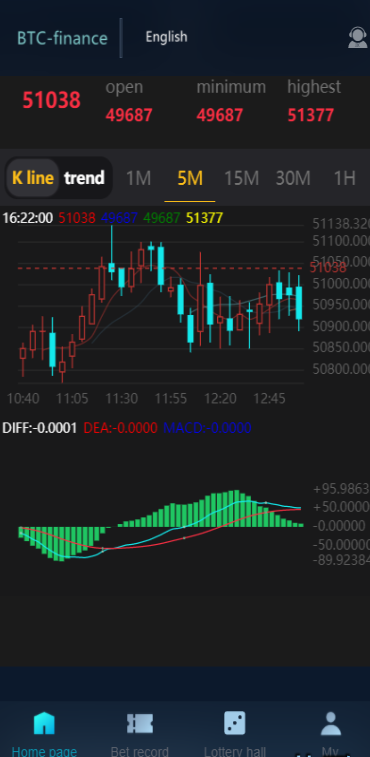Viewport: 370px width, 757px height.
Task: Select the 15M interval tab
Action: coord(242,179)
